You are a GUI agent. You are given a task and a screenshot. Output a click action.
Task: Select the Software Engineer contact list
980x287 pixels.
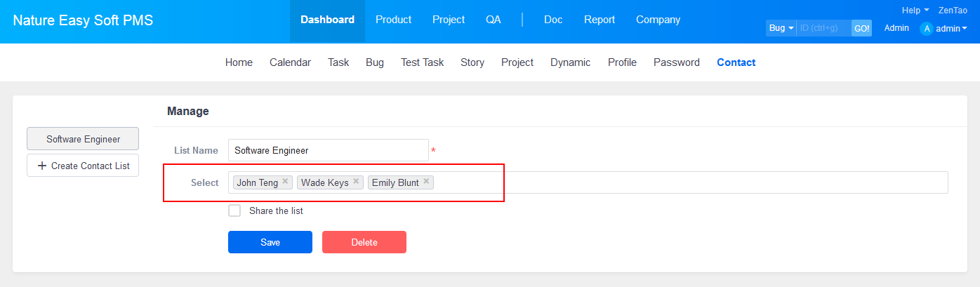(x=83, y=139)
